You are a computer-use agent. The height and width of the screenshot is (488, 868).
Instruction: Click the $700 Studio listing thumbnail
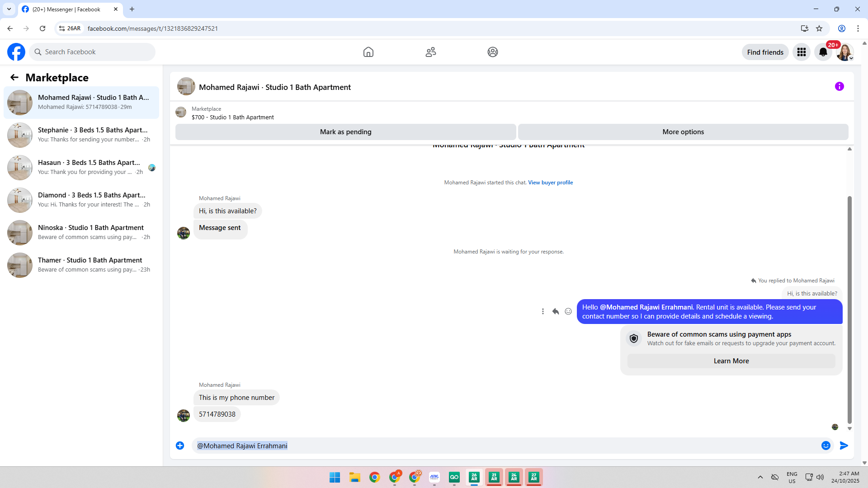tap(181, 113)
